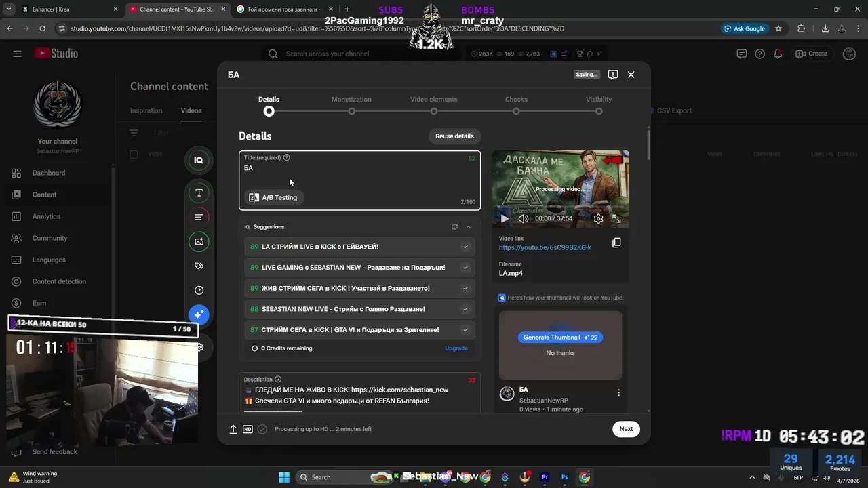
Task: Mute the video preview volume
Action: tap(524, 218)
